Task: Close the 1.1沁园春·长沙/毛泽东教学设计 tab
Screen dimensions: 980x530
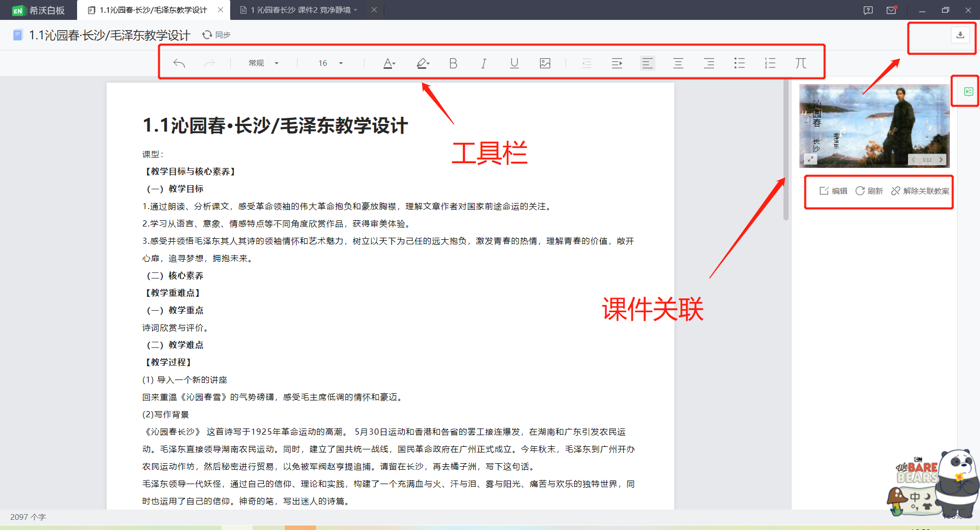Action: pyautogui.click(x=220, y=10)
